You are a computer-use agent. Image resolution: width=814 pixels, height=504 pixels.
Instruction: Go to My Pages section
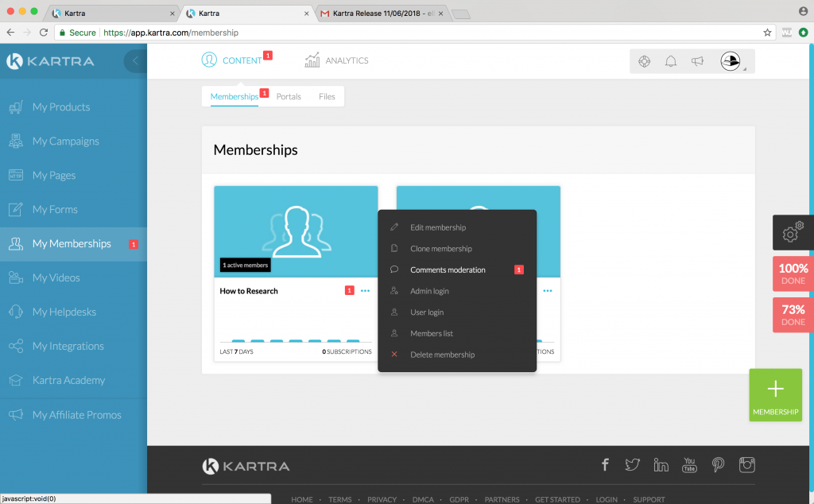point(73,176)
